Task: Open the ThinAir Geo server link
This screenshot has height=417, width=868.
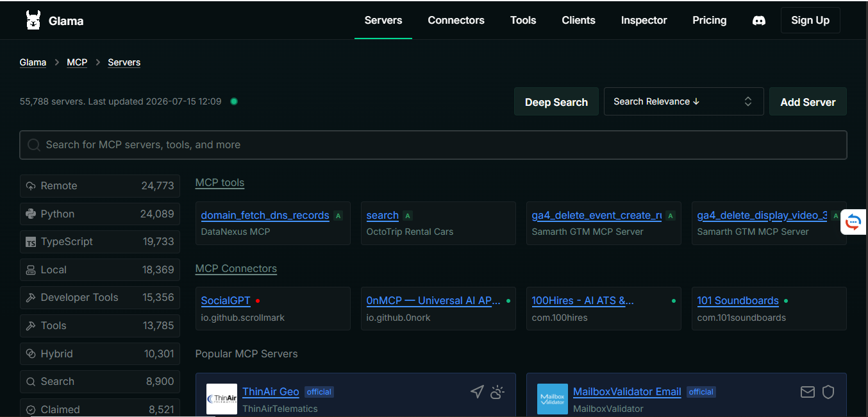Action: click(x=271, y=391)
